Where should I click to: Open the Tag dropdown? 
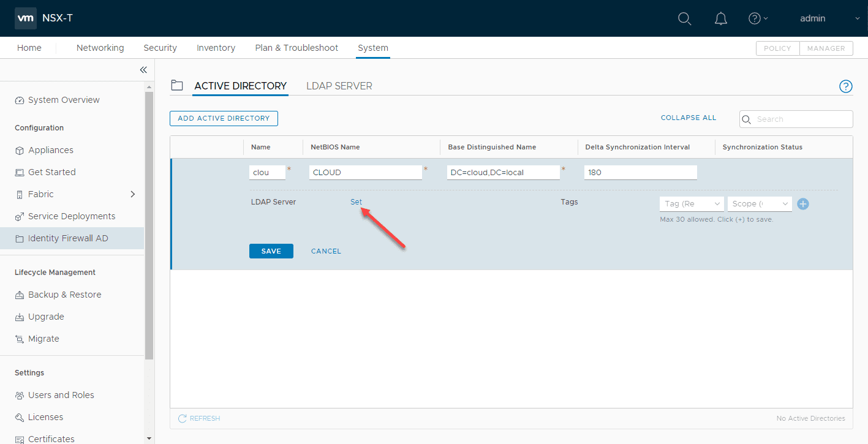(691, 203)
